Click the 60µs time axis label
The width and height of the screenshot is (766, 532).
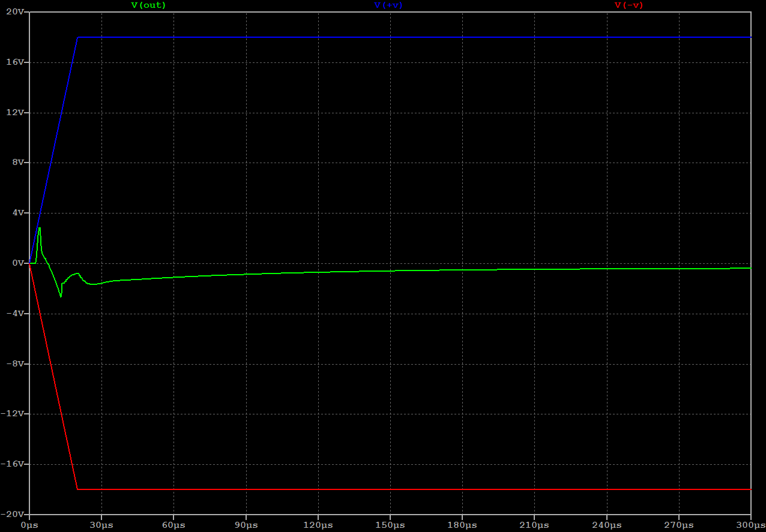point(173,525)
